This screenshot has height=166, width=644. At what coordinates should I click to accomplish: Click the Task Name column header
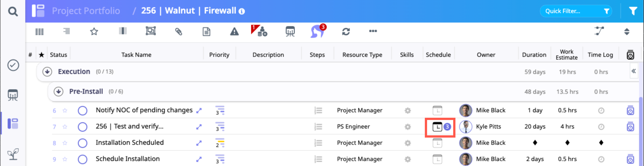tap(136, 55)
